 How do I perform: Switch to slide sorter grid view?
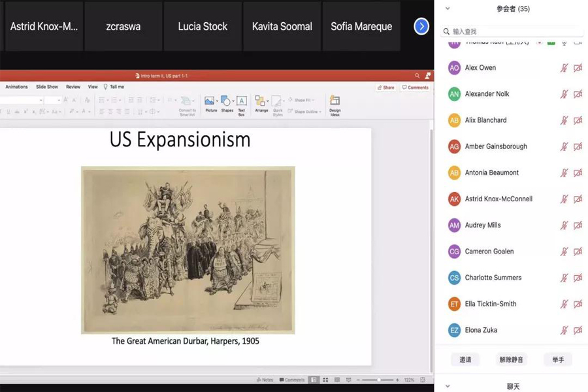pos(325,380)
